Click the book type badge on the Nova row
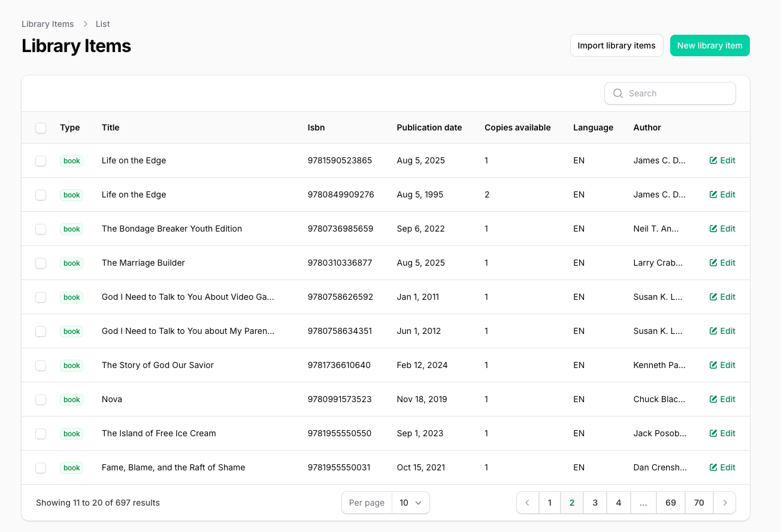781x532 pixels. [x=71, y=399]
